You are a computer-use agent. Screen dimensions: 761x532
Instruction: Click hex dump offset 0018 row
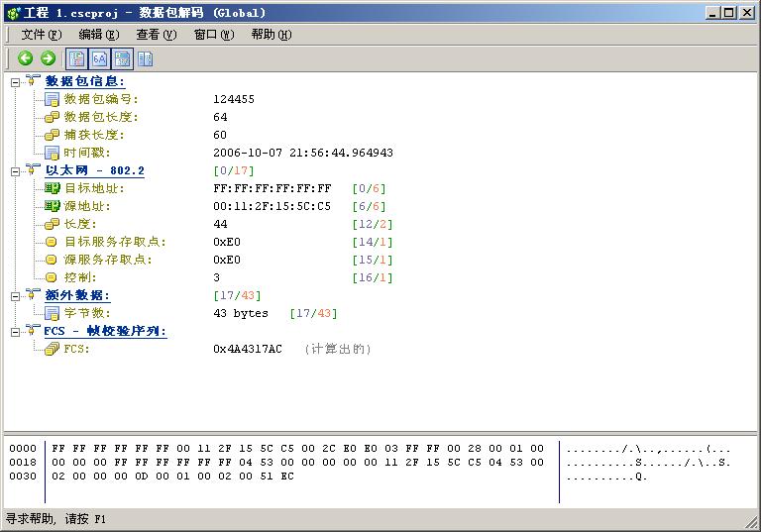[x=23, y=462]
